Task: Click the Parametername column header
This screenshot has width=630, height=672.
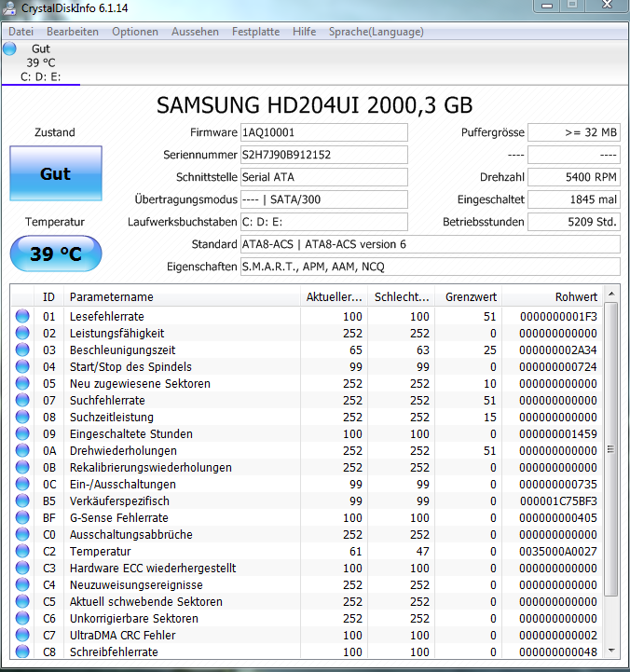Action: [182, 296]
